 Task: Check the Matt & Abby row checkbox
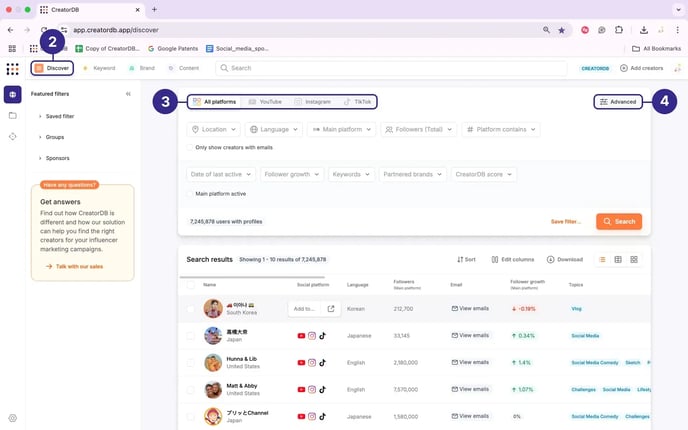pos(190,390)
